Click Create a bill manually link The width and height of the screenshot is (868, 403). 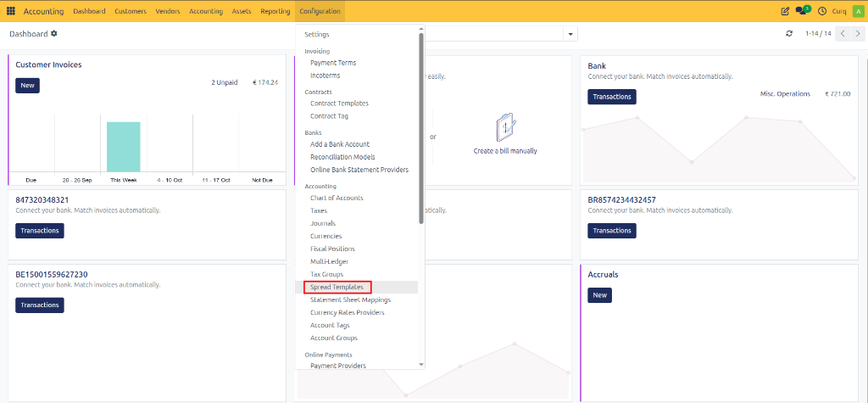point(505,151)
